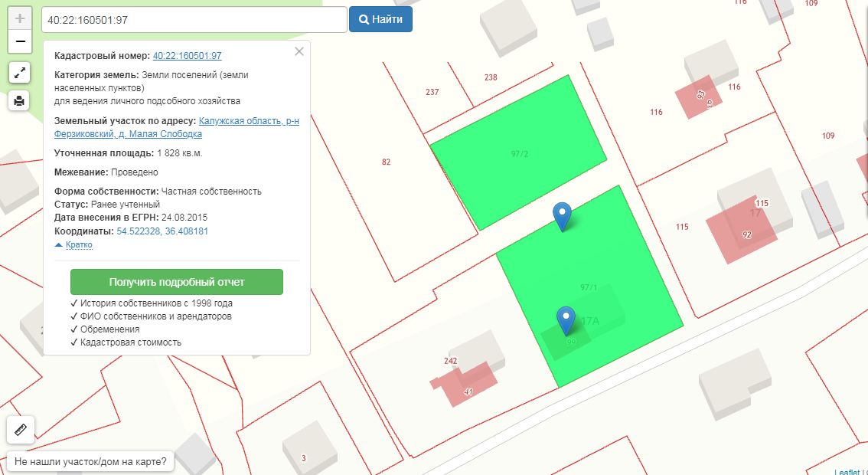Click the cadastral number search field

tap(194, 20)
